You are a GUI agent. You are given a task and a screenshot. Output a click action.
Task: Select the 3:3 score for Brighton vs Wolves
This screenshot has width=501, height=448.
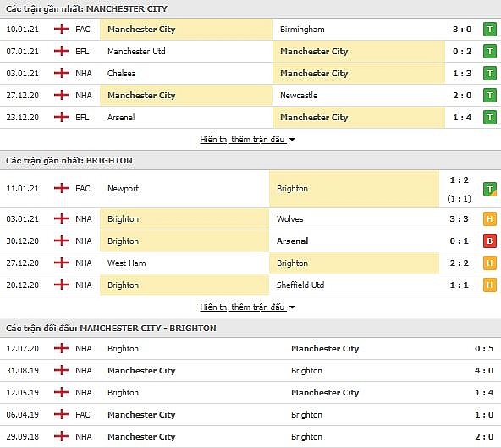click(x=460, y=219)
